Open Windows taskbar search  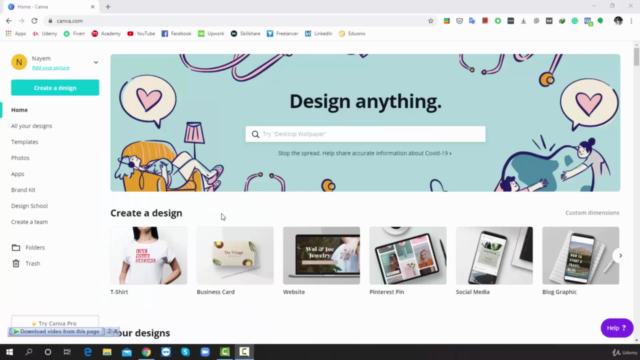29,352
